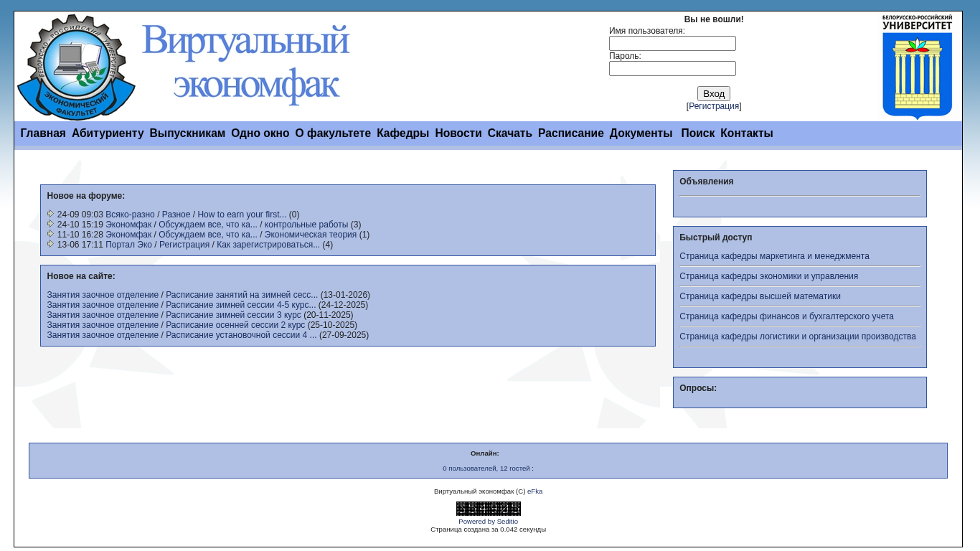Viewport: 980px width, 551px height.
Task: Open the контрольные работы forum topic
Action: click(x=306, y=225)
